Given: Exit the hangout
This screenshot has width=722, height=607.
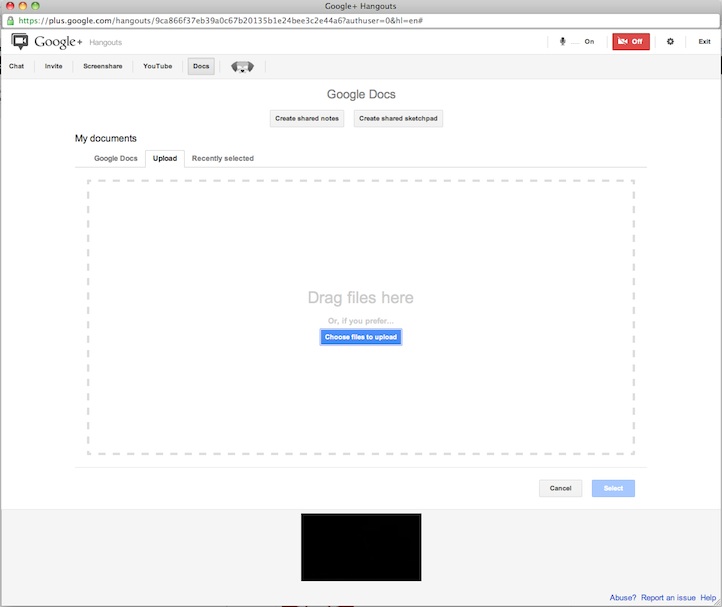Looking at the screenshot, I should pyautogui.click(x=704, y=41).
